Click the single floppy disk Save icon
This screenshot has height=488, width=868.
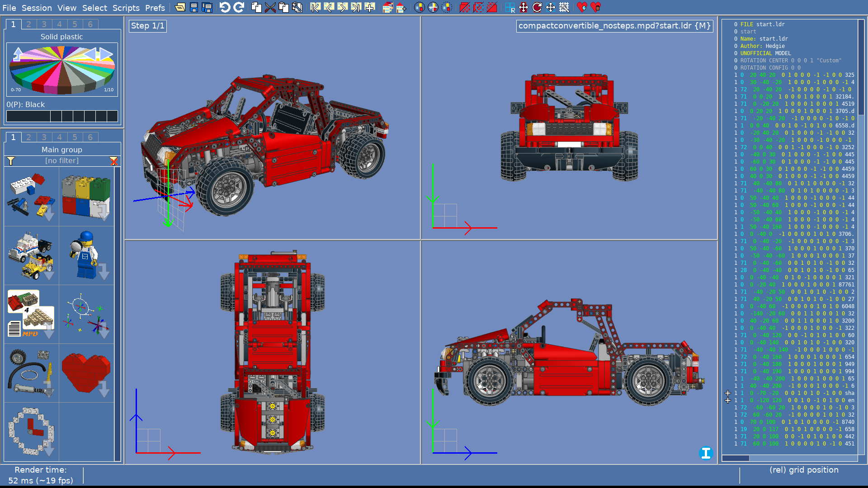pyautogui.click(x=193, y=7)
